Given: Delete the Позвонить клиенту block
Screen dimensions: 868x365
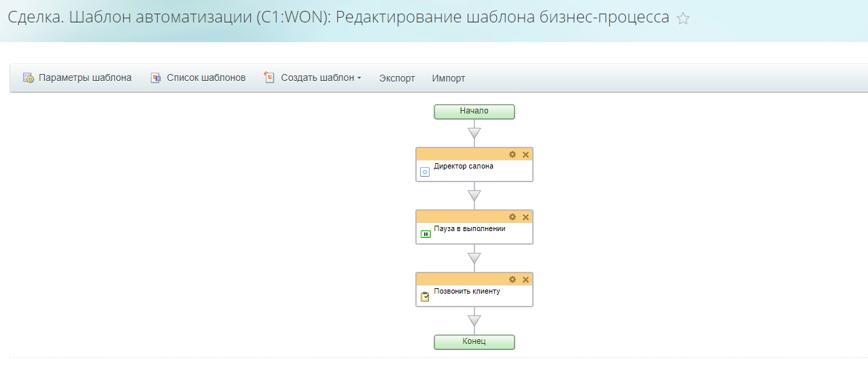Looking at the screenshot, I should pos(525,279).
